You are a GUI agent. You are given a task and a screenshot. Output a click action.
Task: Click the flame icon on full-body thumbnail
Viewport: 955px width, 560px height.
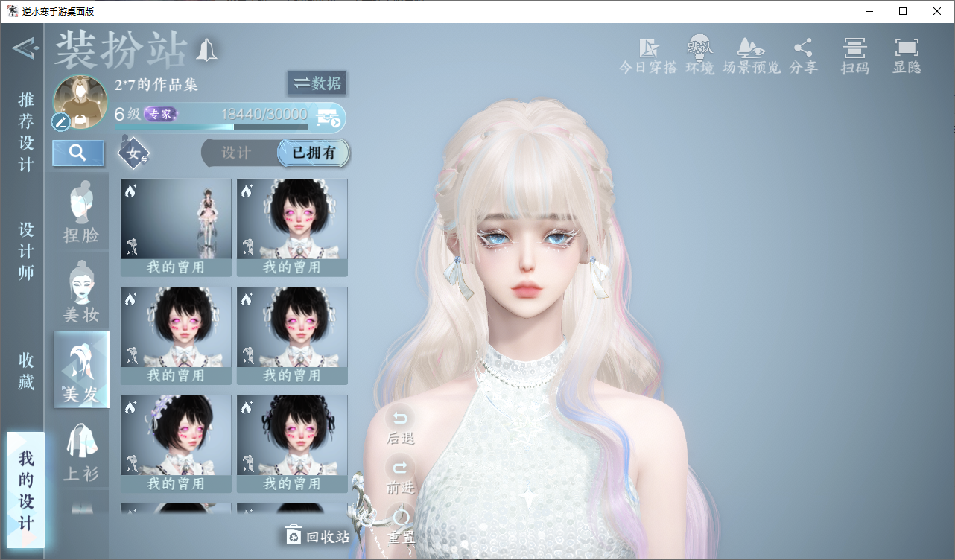131,191
